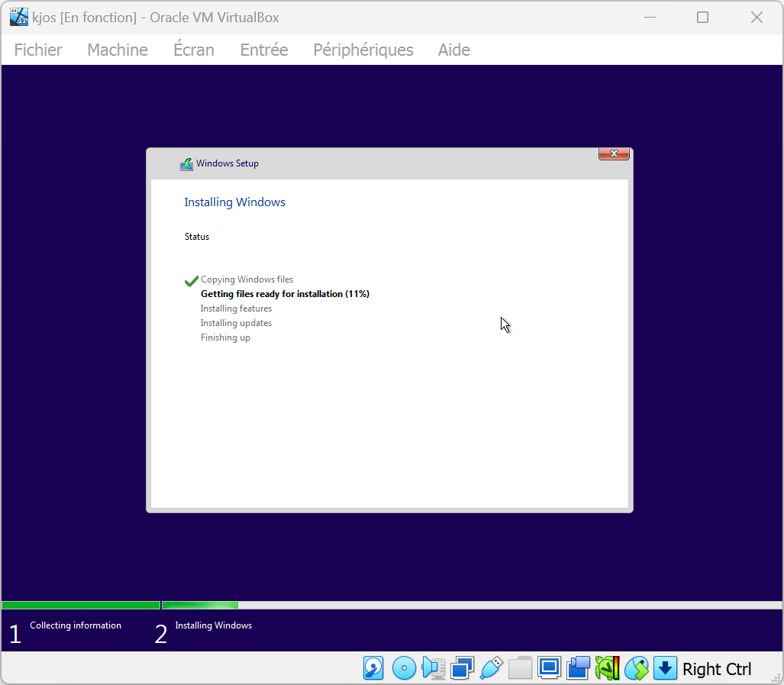Click the keyboard capture arrow icon
Screen dimensions: 784x685
(x=665, y=668)
